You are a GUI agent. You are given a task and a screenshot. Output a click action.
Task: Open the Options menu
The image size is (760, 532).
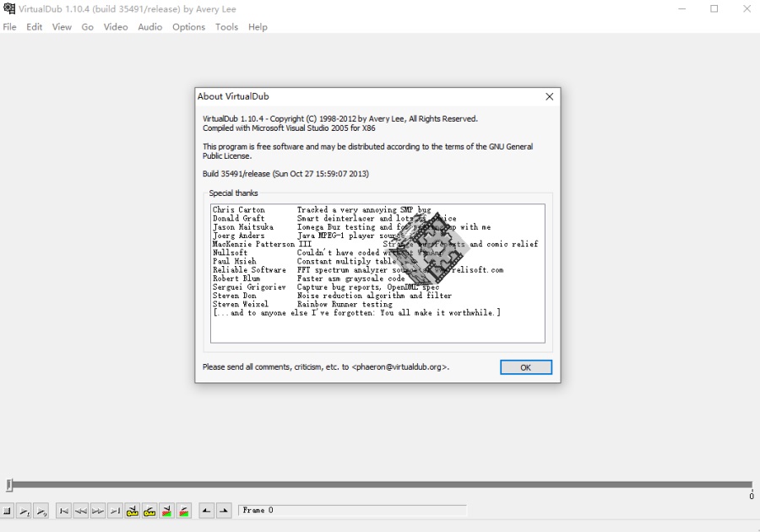click(x=188, y=27)
